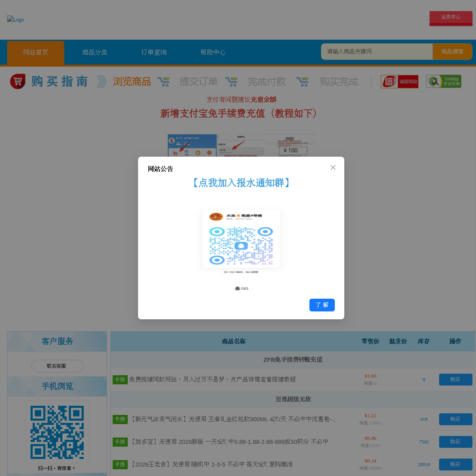Click the 了解 button in announcement

322,305
